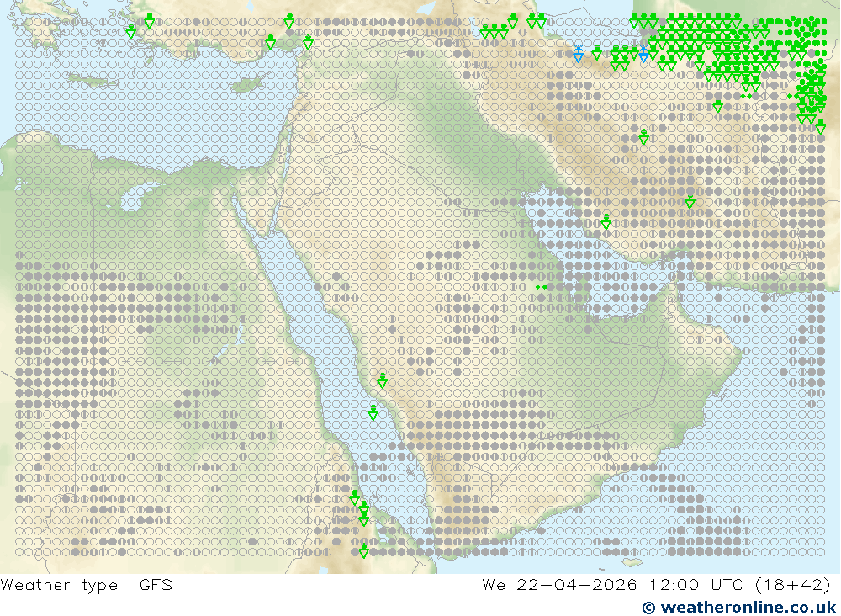Click the 'Weather type' caption text
Image resolution: width=841 pixels, height=616 pixels.
point(59,585)
